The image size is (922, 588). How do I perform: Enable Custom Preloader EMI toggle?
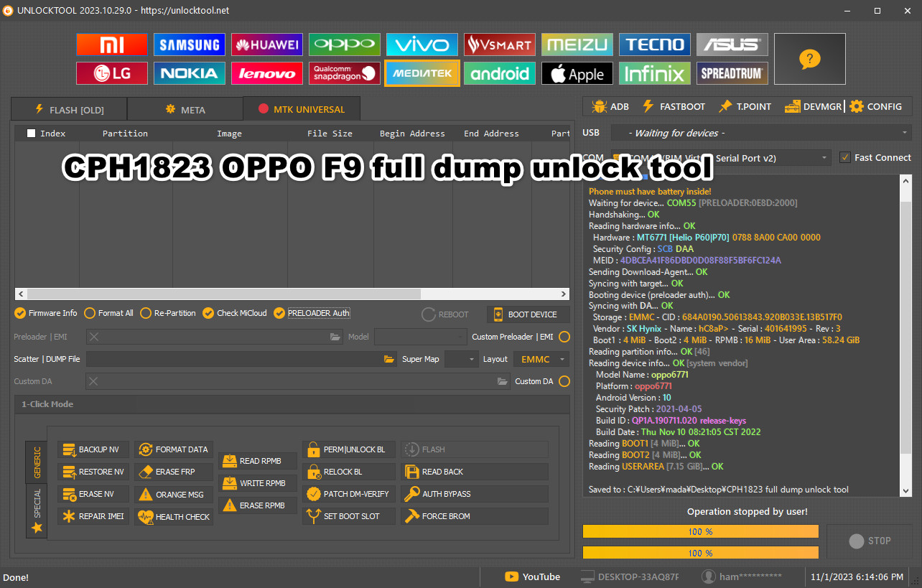point(564,337)
